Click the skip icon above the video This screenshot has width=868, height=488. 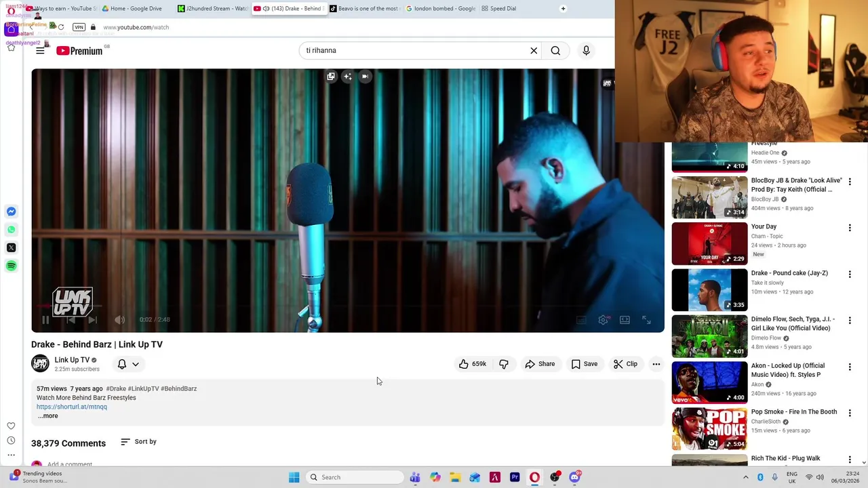point(365,77)
